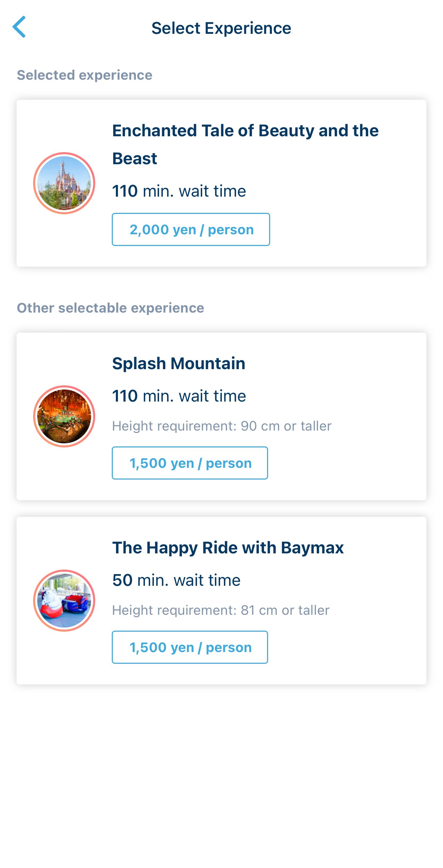Tap the Splash Mountain 110 min. wait time
This screenshot has height=868, width=443.
point(179,396)
